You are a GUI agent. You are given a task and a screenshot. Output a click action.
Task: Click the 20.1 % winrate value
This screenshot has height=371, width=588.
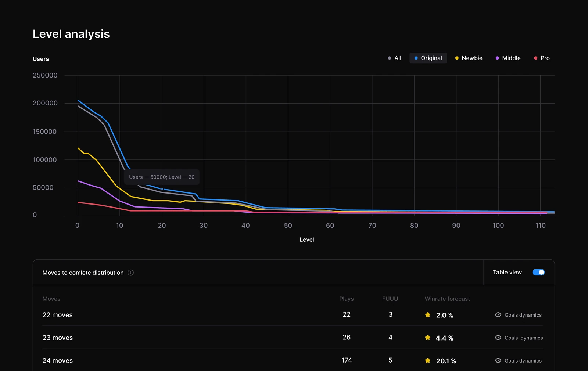click(x=446, y=361)
